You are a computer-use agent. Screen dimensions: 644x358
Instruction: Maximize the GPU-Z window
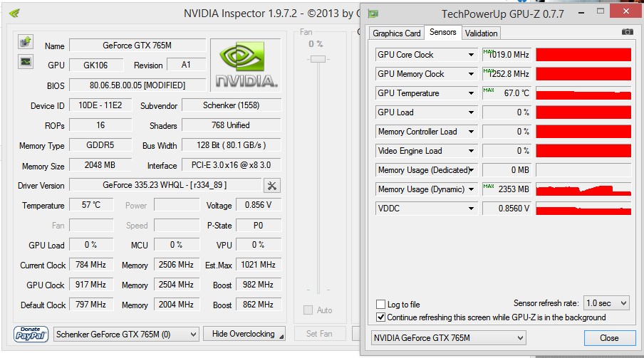pyautogui.click(x=600, y=11)
